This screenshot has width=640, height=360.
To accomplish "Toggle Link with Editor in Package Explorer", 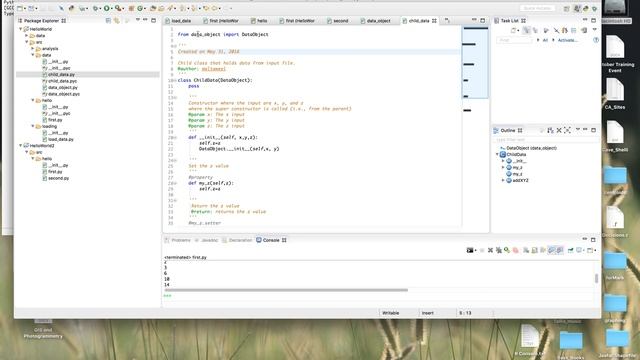I will (117, 20).
